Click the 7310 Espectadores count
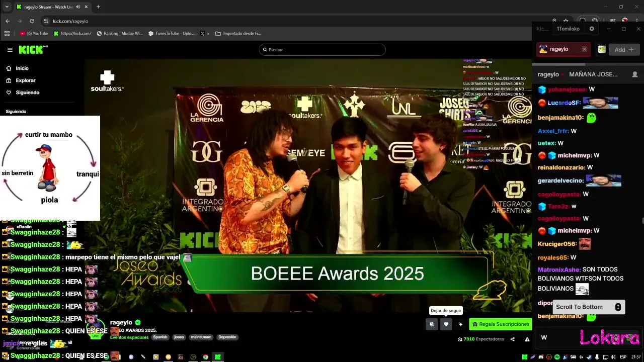The image size is (644, 362). coord(481,339)
